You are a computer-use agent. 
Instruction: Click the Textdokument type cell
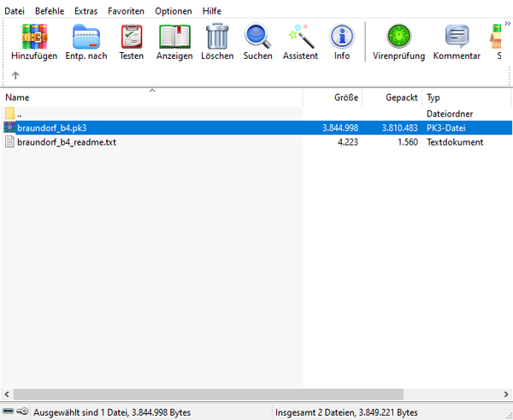pos(455,142)
